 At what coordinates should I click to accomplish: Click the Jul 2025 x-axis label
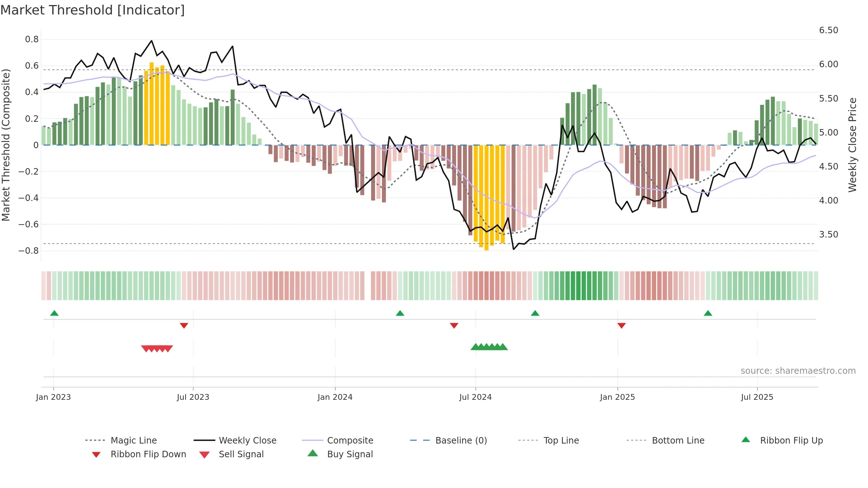tap(757, 397)
